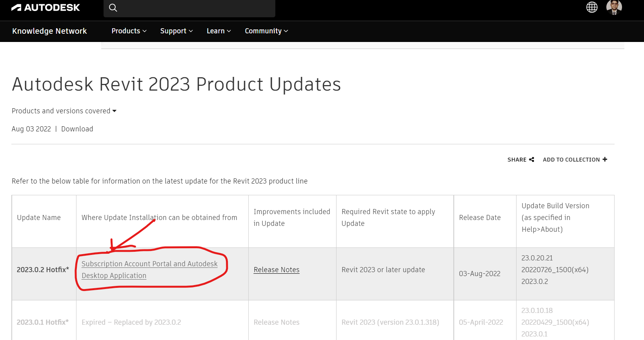
Task: Click the Autodesk Revit 2023 Product Updates title
Action: (176, 84)
